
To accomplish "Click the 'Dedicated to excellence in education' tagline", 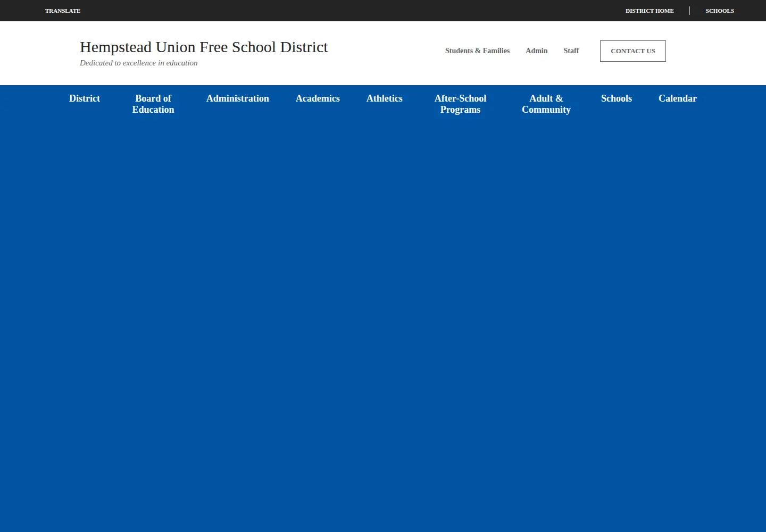I will click(138, 63).
